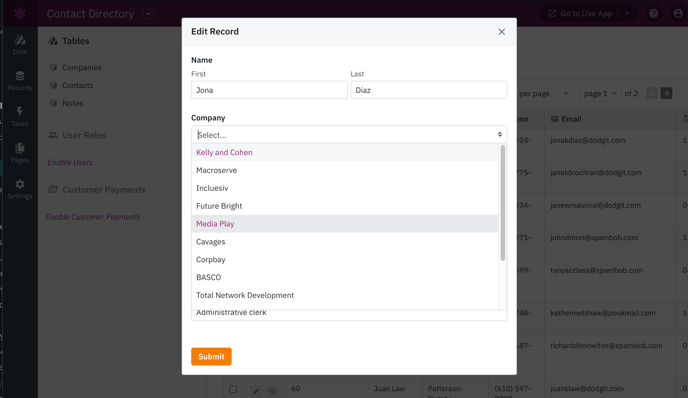Select BASCO company option

(345, 277)
